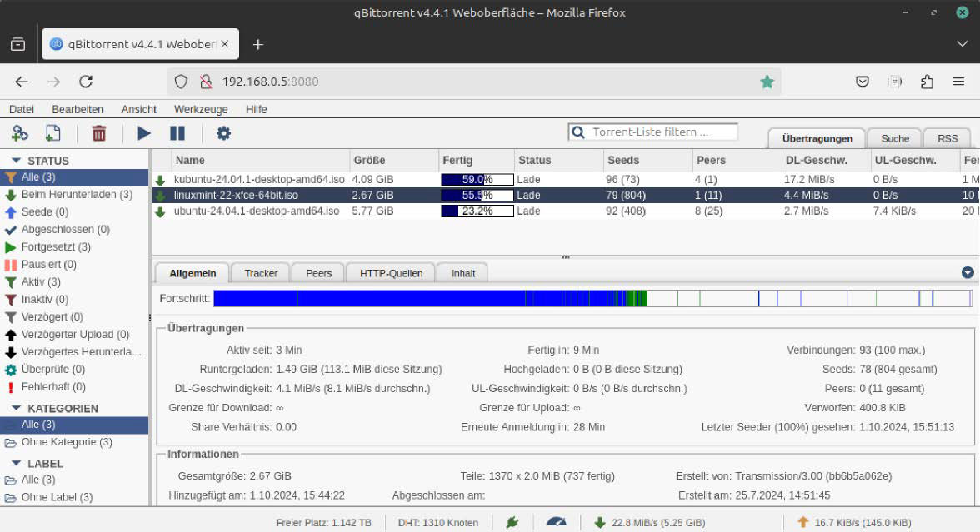Click the add torrent file icon
This screenshot has width=980, height=532.
[53, 133]
